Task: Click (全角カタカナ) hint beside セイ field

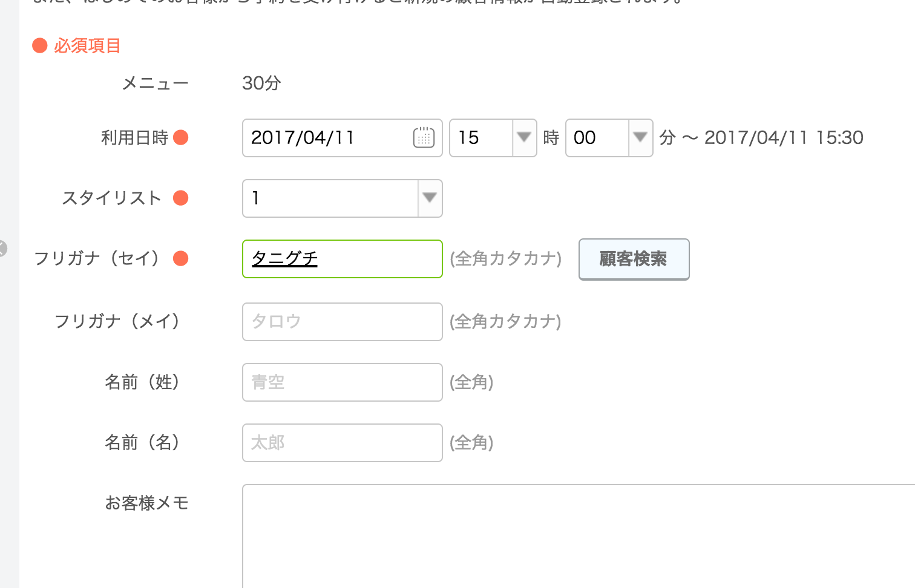Action: click(x=505, y=259)
